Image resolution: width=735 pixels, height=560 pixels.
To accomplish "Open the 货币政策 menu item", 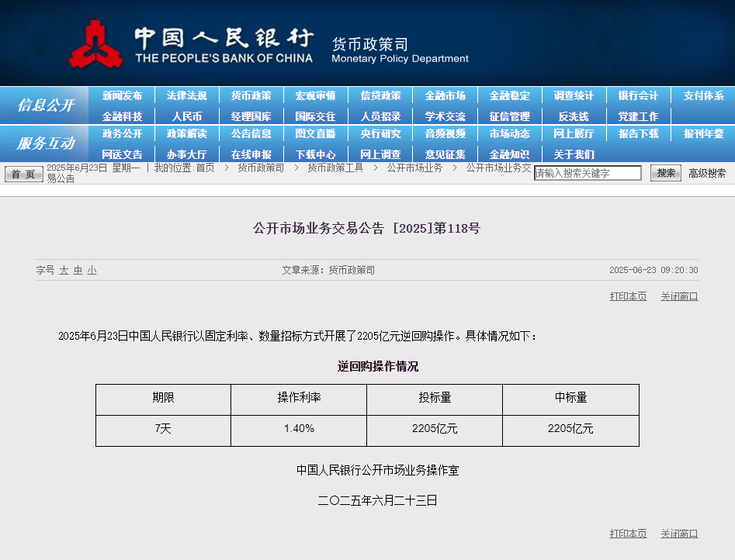I will (251, 95).
